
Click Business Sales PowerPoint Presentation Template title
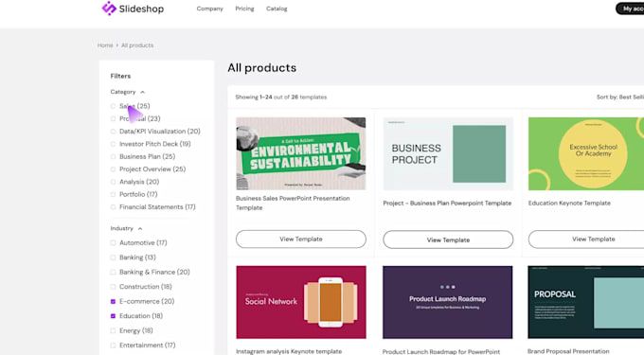(293, 204)
